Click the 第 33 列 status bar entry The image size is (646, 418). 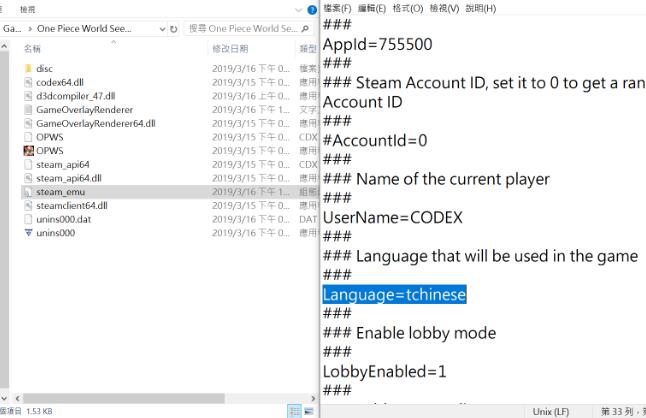(x=617, y=411)
